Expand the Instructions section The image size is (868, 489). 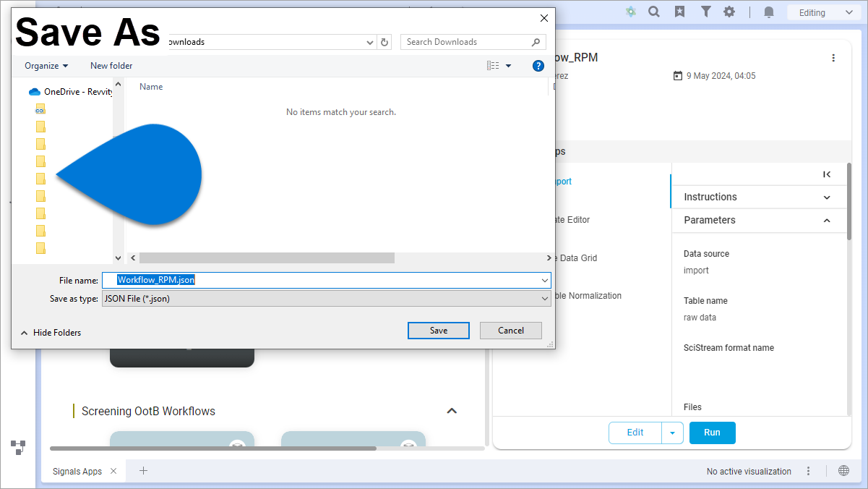point(827,197)
